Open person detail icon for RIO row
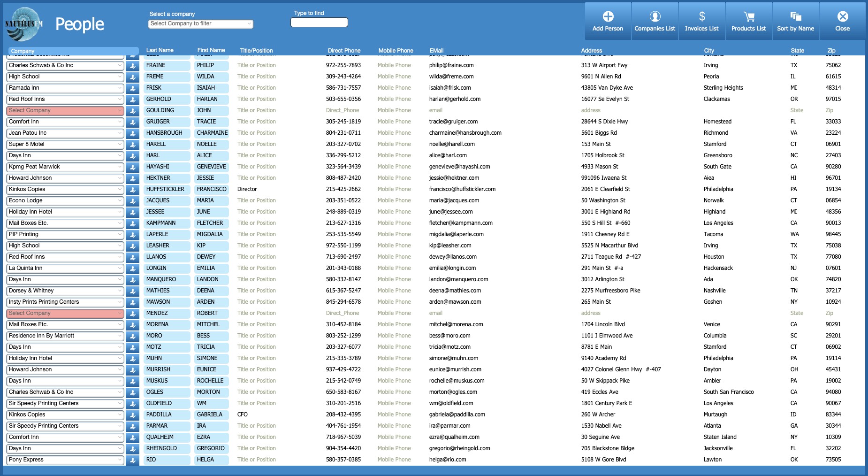The image size is (868, 476). 132,460
